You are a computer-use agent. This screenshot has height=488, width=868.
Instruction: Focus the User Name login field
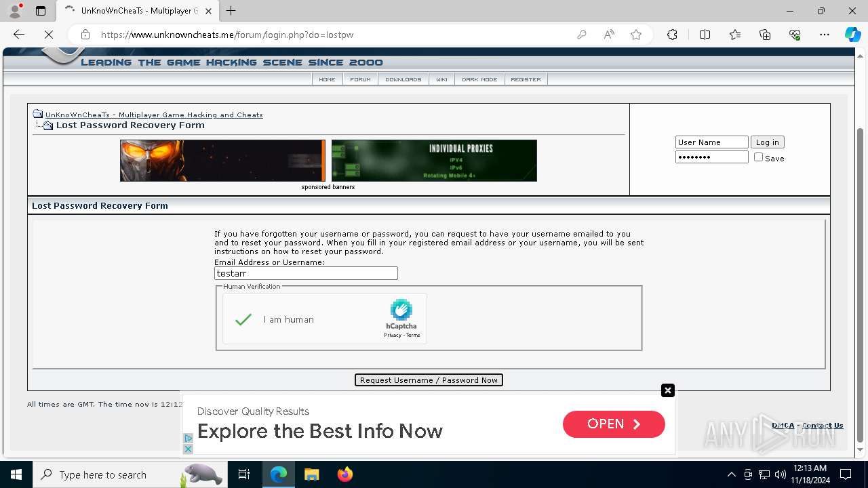[711, 142]
